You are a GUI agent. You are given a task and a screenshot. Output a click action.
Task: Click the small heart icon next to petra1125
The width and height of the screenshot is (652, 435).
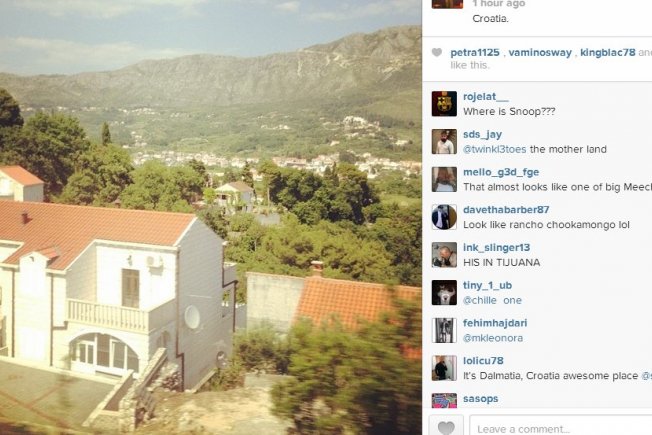point(436,52)
